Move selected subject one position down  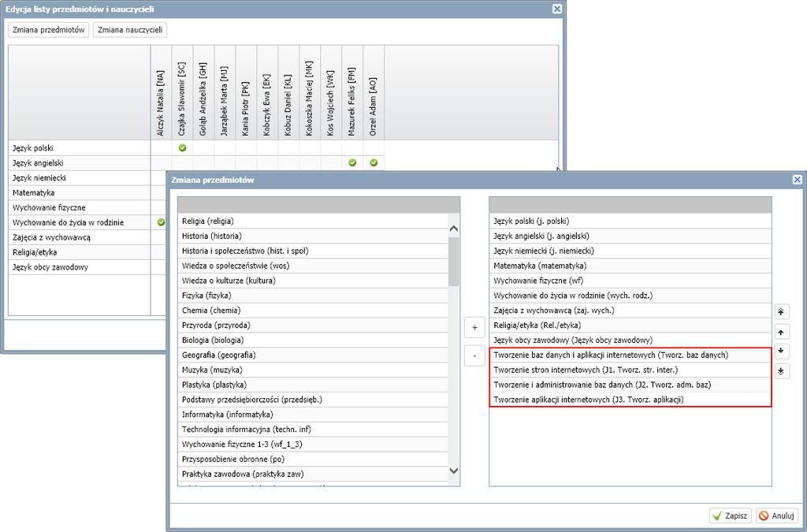coord(781,351)
